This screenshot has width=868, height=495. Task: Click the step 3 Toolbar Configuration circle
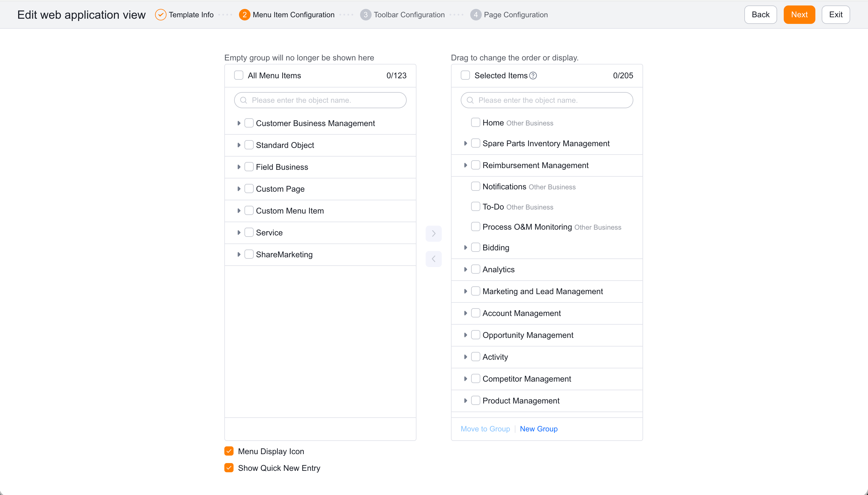tap(365, 15)
